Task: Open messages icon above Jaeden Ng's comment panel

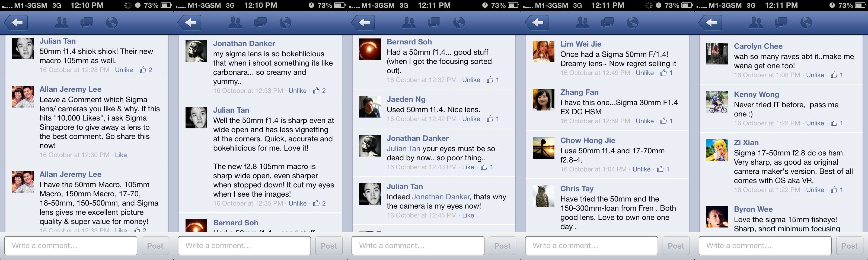Action: click(434, 22)
